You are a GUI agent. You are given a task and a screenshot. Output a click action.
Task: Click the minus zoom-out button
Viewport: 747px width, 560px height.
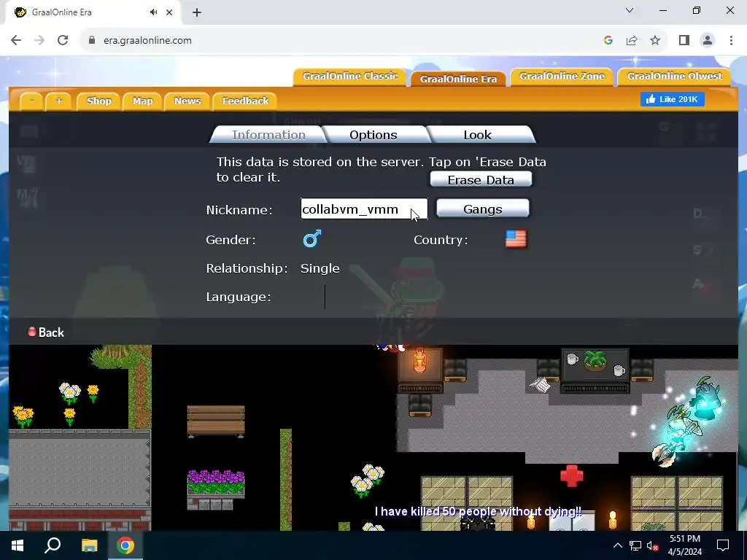tap(32, 101)
